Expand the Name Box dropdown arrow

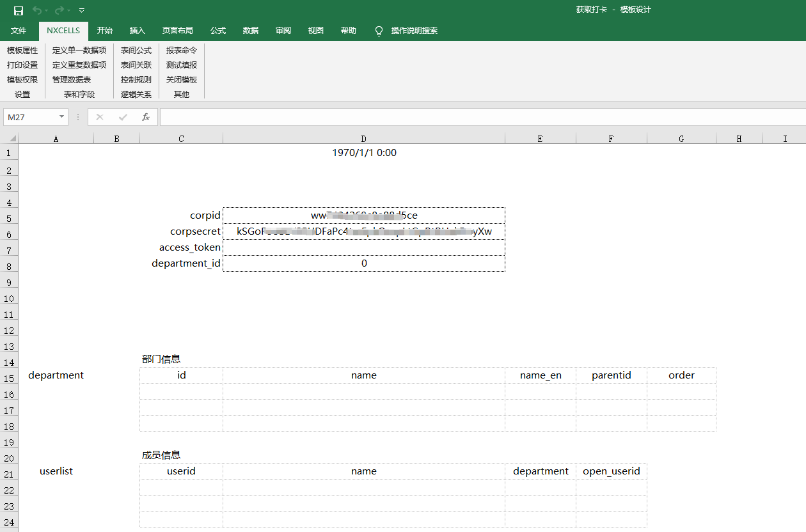tap(61, 117)
